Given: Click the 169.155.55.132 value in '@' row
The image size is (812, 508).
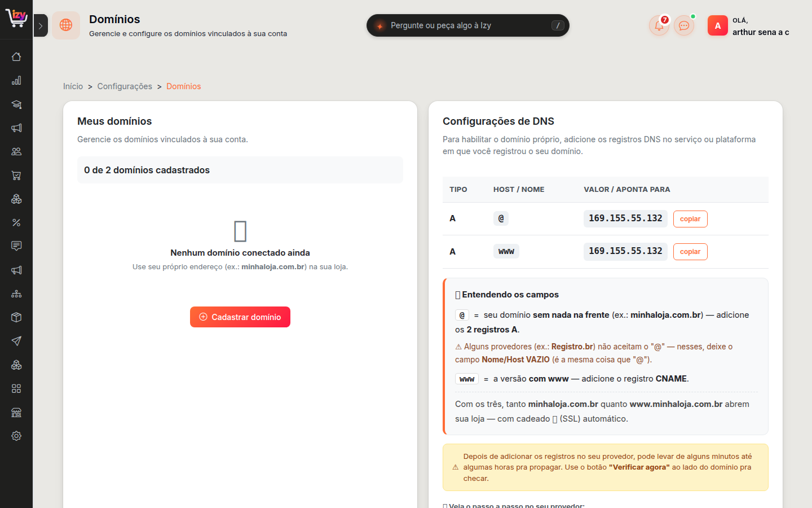Looking at the screenshot, I should 625,218.
